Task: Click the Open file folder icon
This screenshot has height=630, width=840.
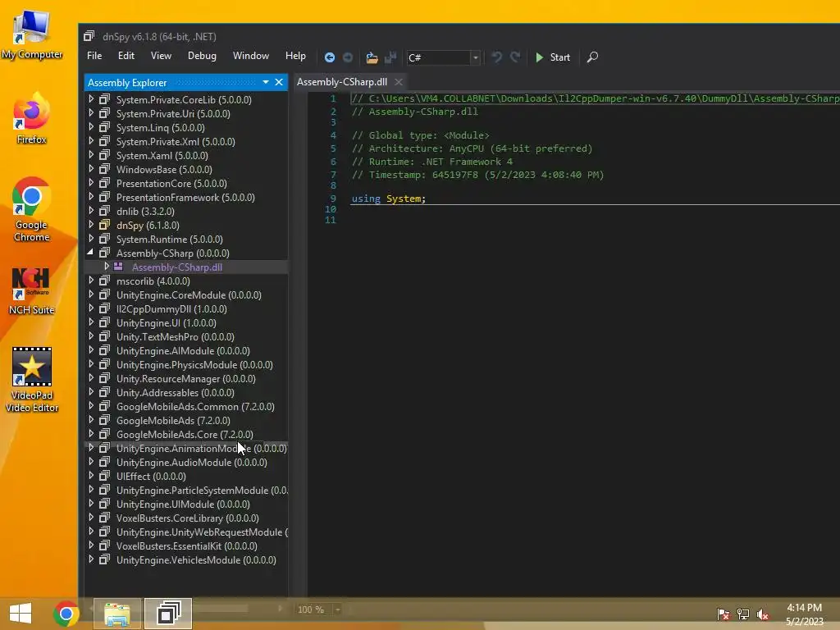Action: [x=372, y=57]
